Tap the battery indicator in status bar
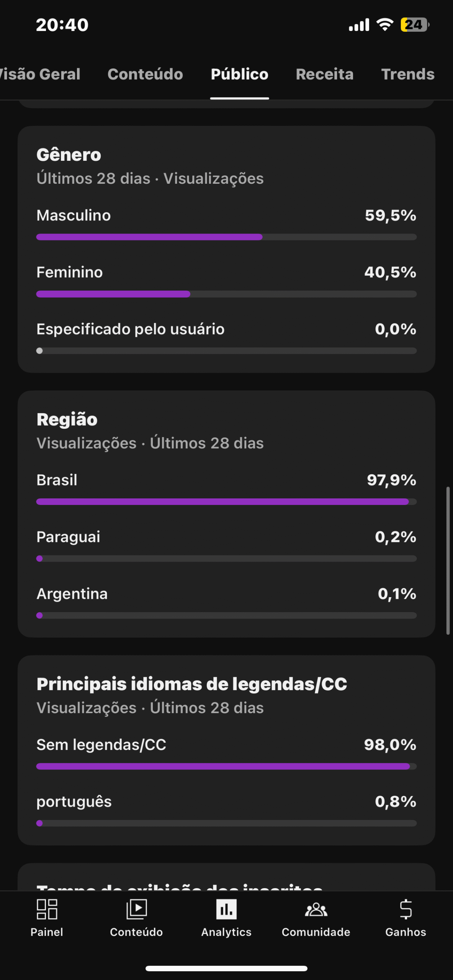453x980 pixels. 415,25
